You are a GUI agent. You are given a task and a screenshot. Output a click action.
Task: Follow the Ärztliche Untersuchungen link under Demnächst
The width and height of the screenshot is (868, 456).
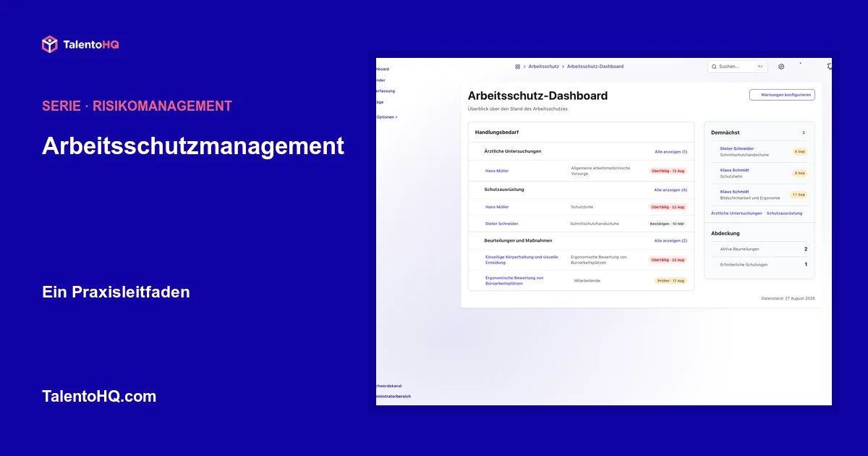pyautogui.click(x=736, y=214)
